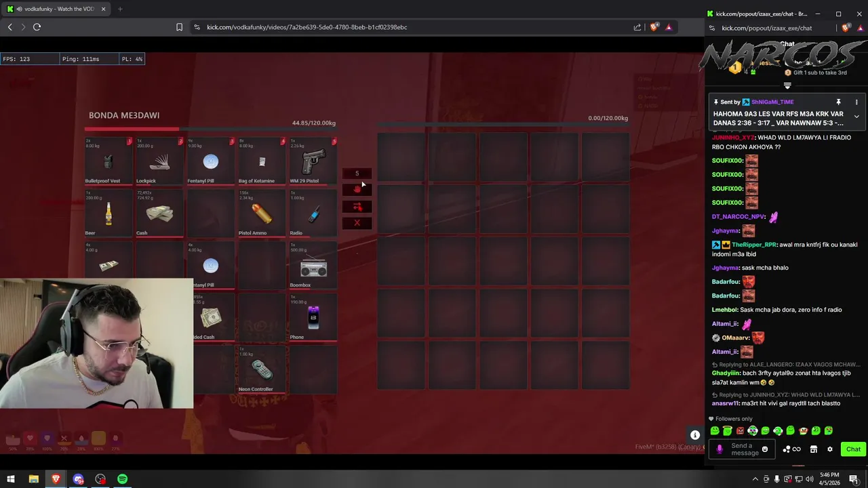The image size is (868, 488).
Task: Insert the red angry emote
Action: click(740, 430)
